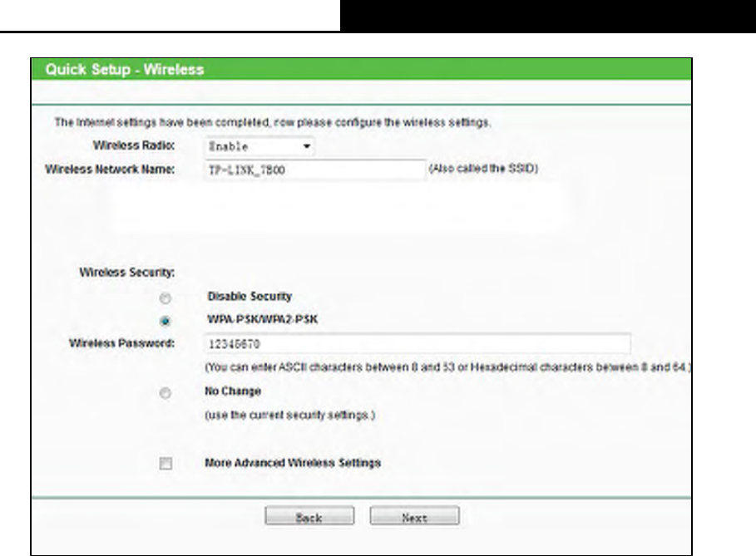756x556 pixels.
Task: Click the Next button
Action: tap(415, 516)
